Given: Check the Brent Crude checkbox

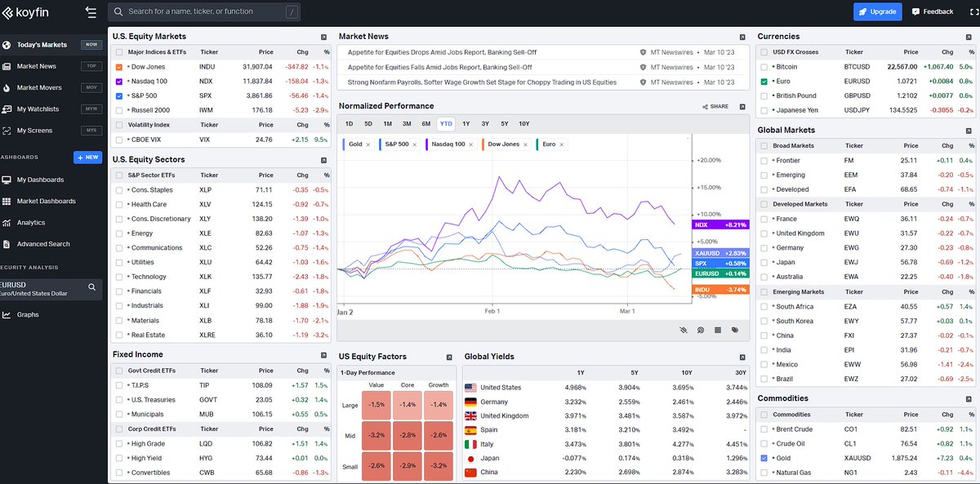Looking at the screenshot, I should (x=764, y=428).
